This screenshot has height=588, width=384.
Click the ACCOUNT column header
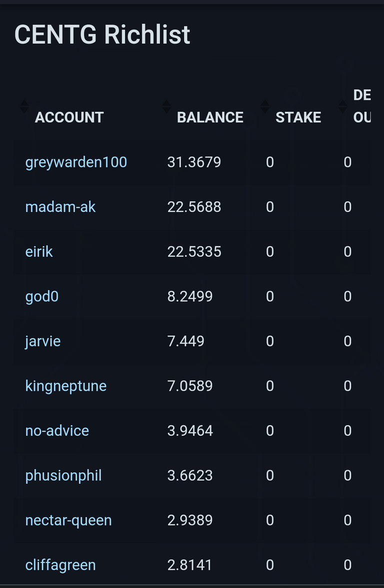pos(69,117)
